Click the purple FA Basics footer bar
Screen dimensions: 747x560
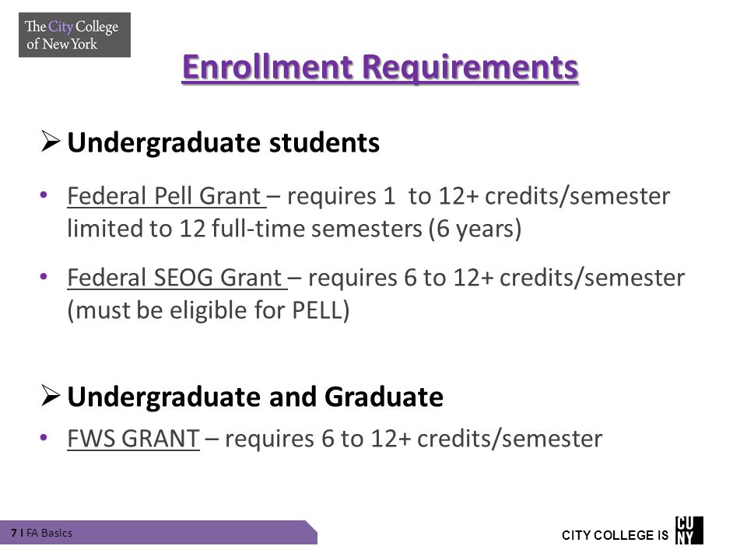click(159, 532)
